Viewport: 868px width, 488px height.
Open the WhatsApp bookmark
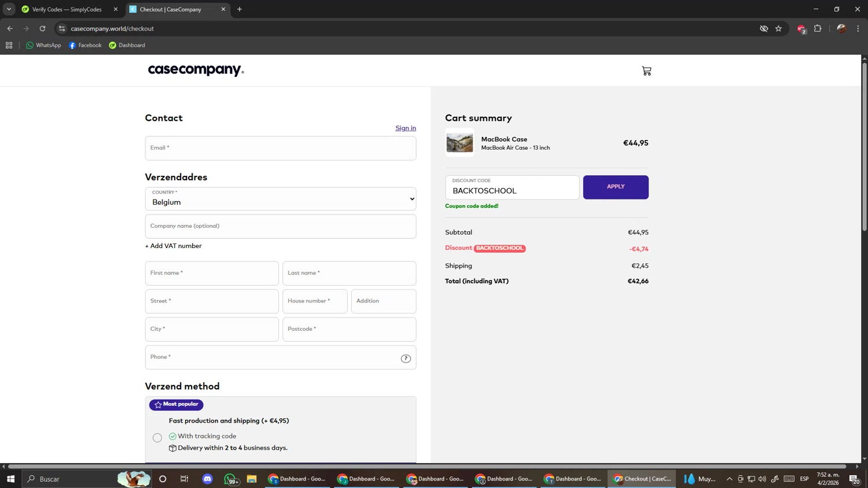43,45
